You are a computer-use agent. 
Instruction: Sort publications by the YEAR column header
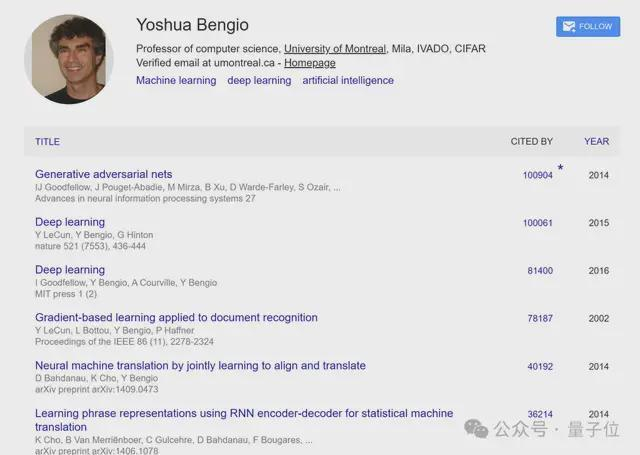596,142
